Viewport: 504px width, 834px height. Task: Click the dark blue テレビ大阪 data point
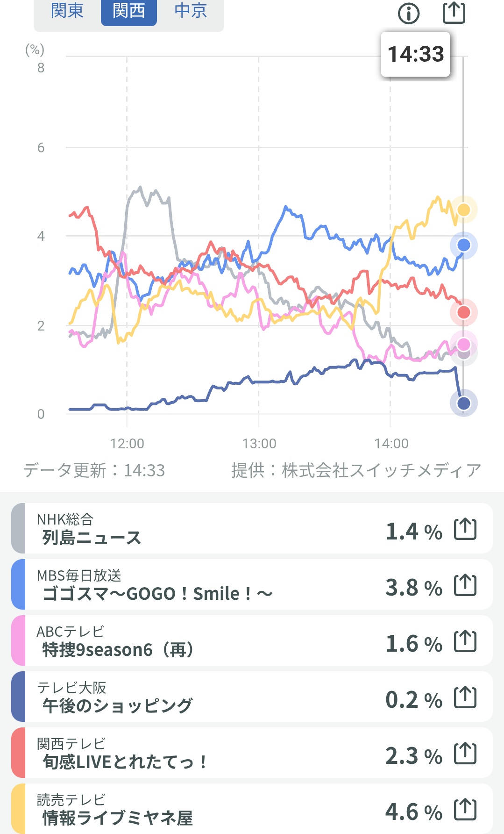[x=463, y=403]
